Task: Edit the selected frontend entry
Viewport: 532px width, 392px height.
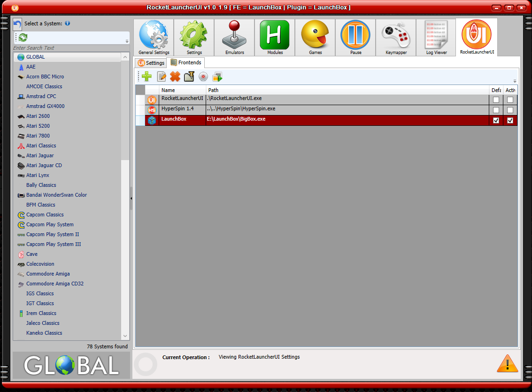Action: (x=162, y=77)
